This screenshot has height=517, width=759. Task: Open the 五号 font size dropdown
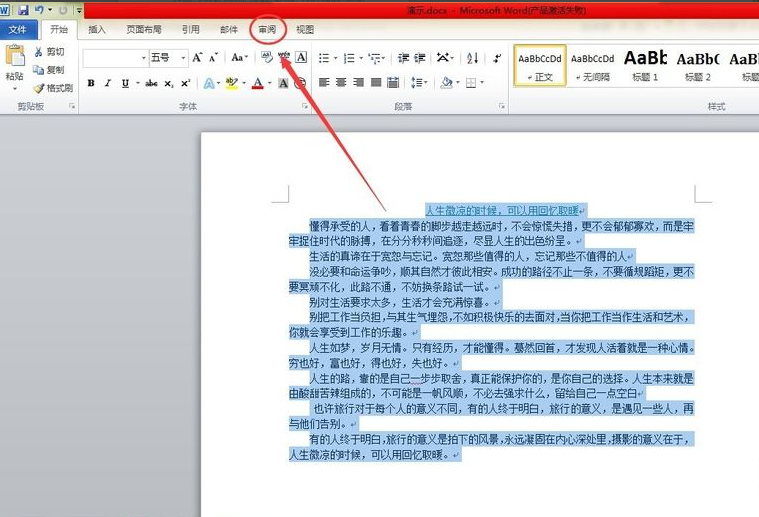[183, 58]
